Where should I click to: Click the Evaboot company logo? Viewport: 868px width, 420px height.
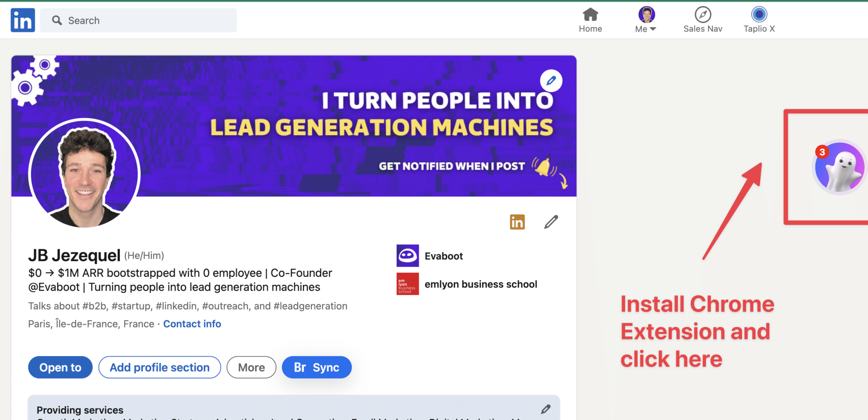point(407,256)
